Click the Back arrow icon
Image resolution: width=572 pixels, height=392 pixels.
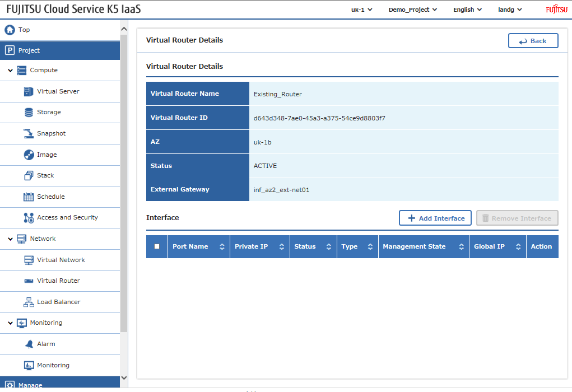(523, 41)
